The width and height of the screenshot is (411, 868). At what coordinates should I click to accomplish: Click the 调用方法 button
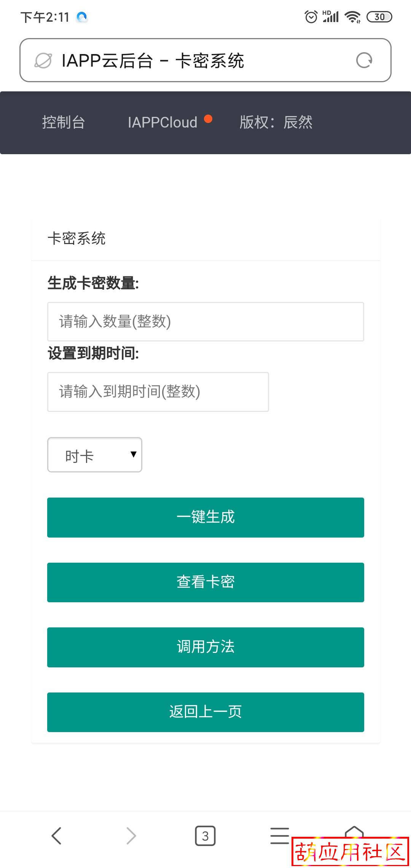pyautogui.click(x=205, y=647)
